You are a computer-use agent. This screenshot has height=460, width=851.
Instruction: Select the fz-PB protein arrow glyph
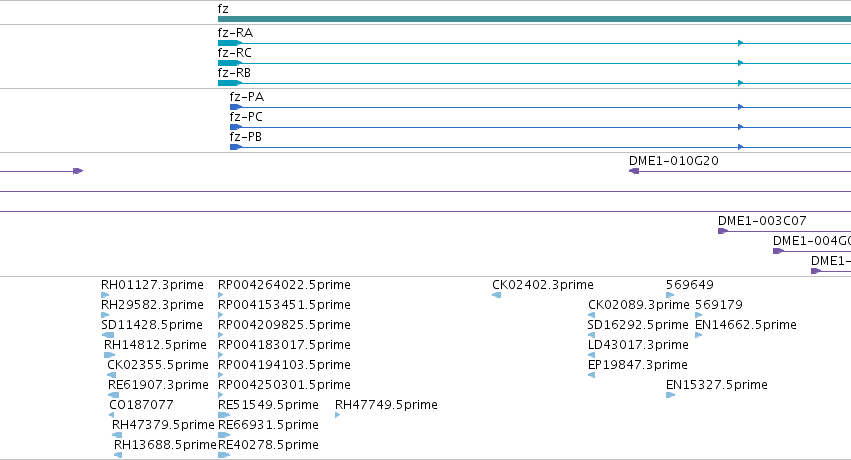pos(236,147)
